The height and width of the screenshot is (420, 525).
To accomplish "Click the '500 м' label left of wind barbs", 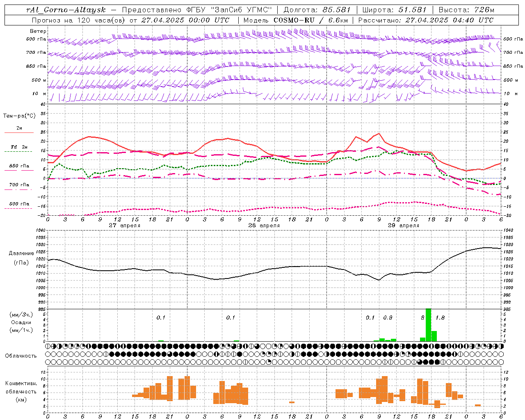I will tap(39, 80).
